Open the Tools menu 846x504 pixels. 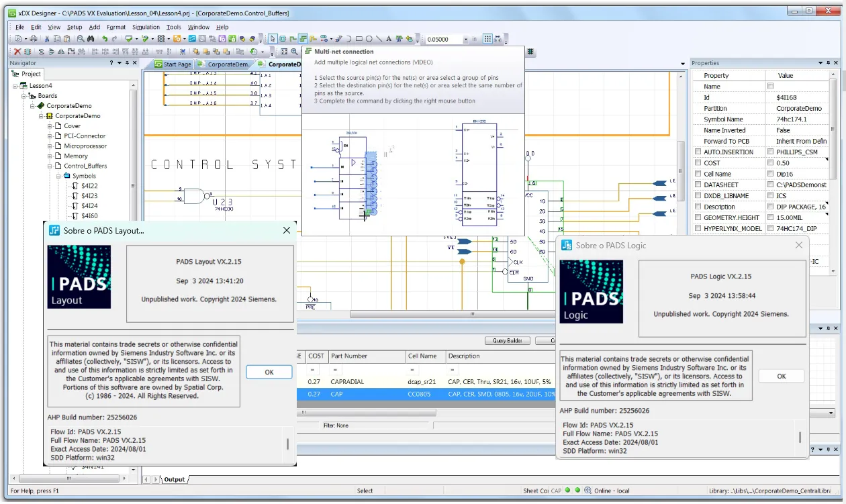174,27
